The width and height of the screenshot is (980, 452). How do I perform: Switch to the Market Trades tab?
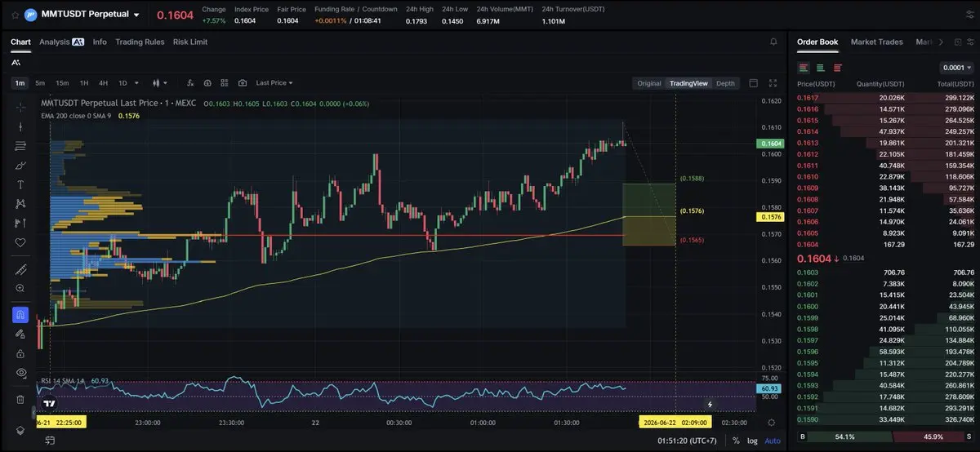pos(876,42)
